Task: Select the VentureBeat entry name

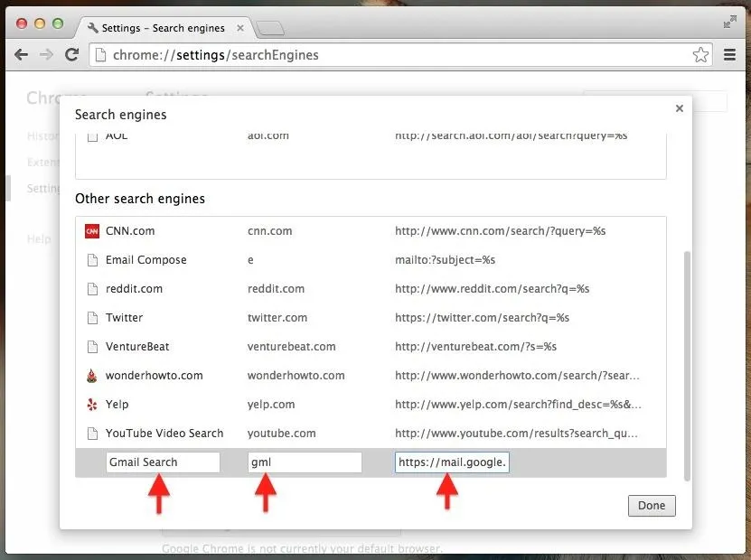Action: [x=137, y=347]
